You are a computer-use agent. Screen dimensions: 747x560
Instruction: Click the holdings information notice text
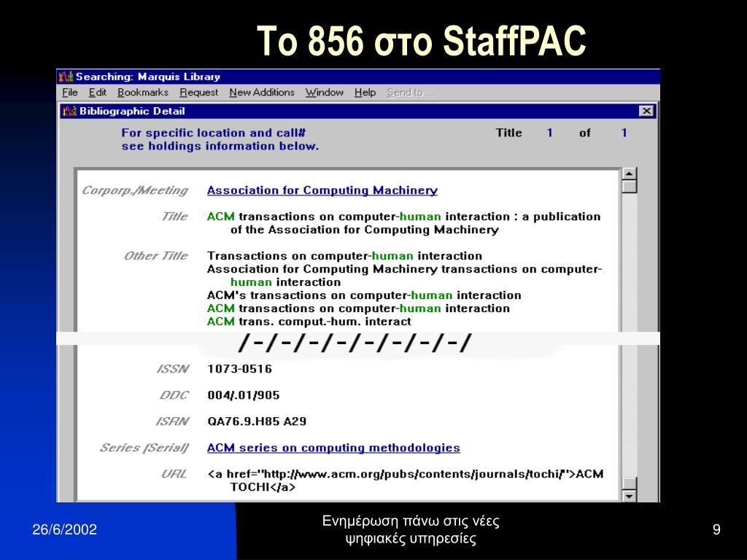point(220,139)
